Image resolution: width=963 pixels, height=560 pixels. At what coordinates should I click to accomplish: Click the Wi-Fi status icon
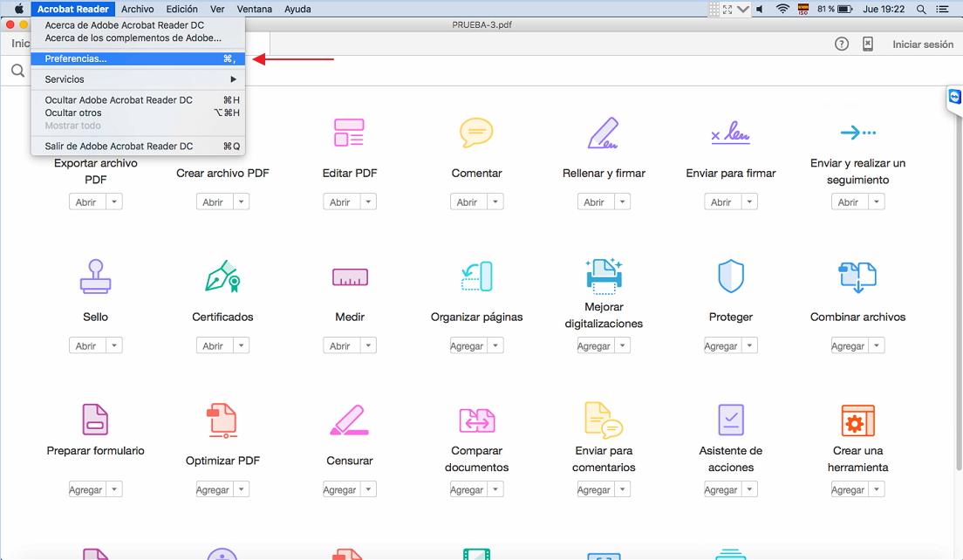coord(782,10)
